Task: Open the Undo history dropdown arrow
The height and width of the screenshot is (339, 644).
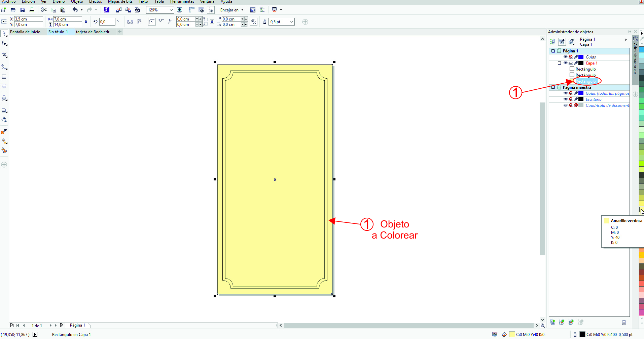Action: 81,10
